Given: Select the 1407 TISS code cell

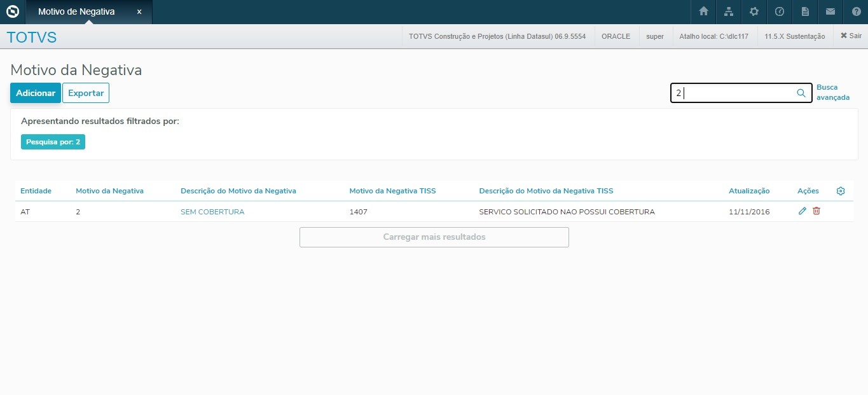Looking at the screenshot, I should [358, 212].
